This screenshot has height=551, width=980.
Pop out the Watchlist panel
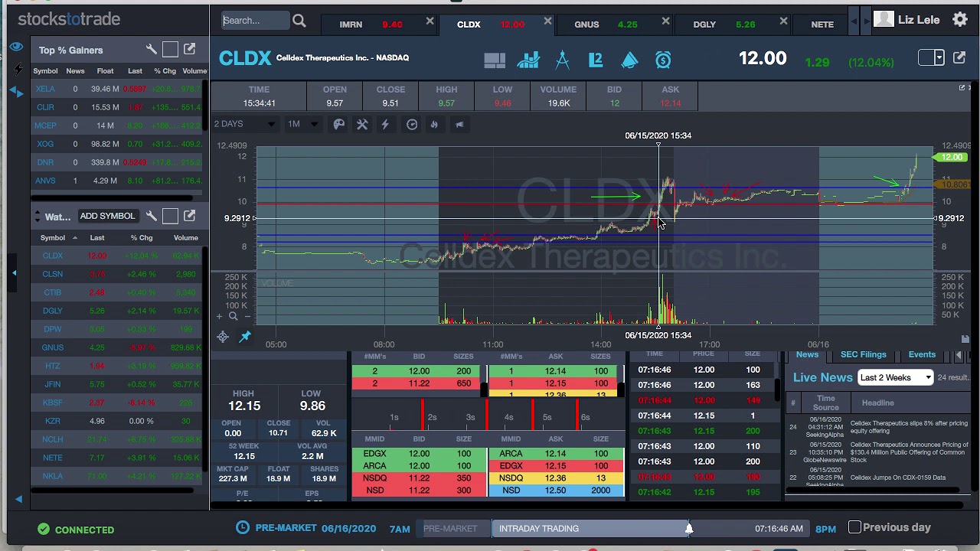[x=190, y=216]
